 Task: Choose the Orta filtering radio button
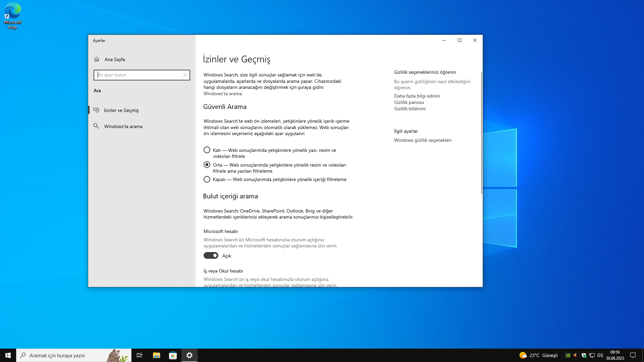coord(207,165)
